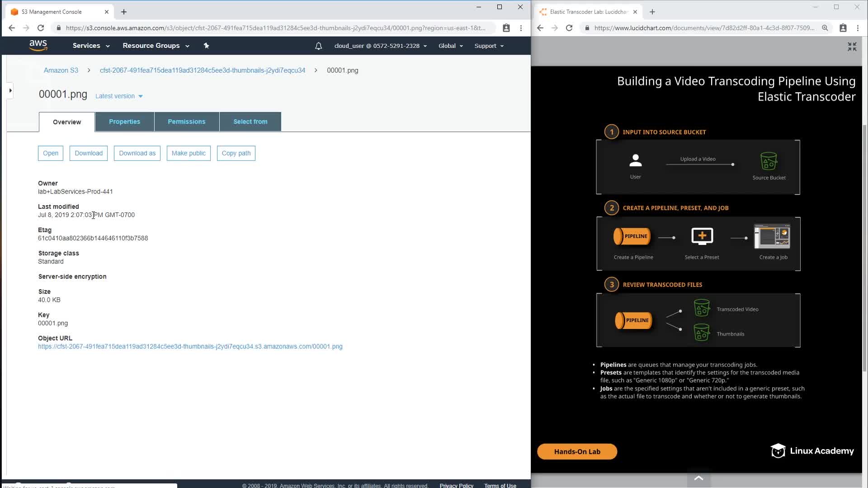The height and width of the screenshot is (488, 868).
Task: Exit fullscreen in Lucidchart viewer
Action: tap(852, 47)
